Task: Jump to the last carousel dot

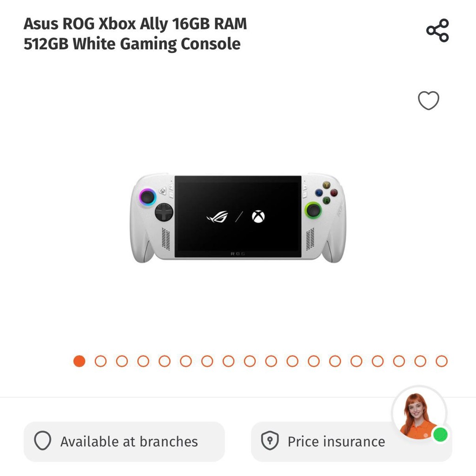Action: click(442, 361)
